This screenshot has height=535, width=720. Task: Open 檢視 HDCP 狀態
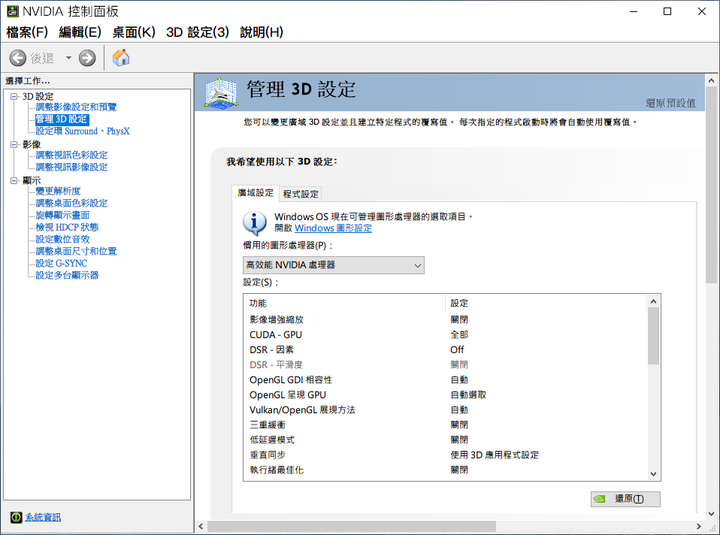tap(68, 227)
